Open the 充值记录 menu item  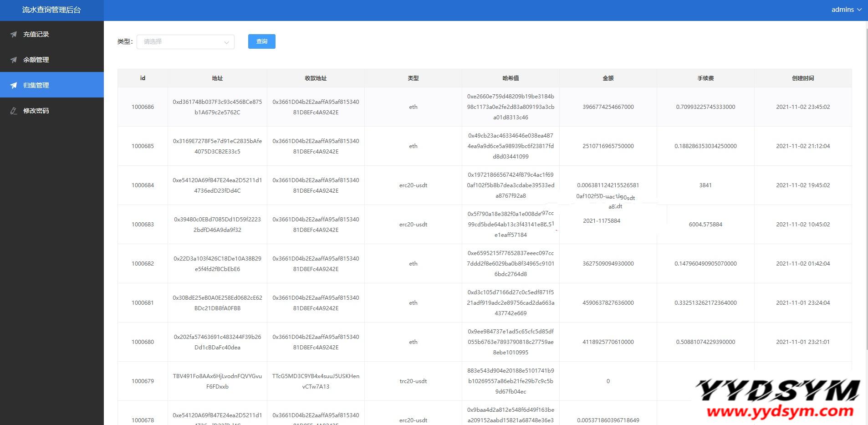pyautogui.click(x=36, y=34)
